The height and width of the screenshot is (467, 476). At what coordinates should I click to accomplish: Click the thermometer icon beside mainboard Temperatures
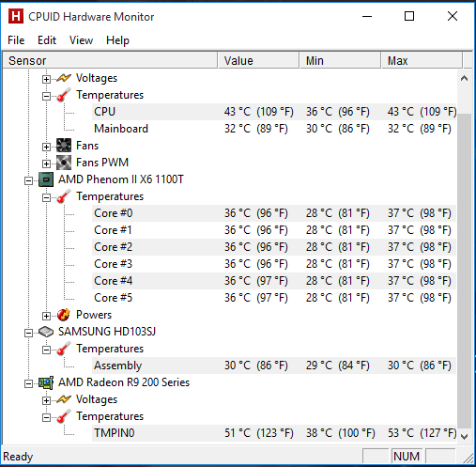(64, 95)
